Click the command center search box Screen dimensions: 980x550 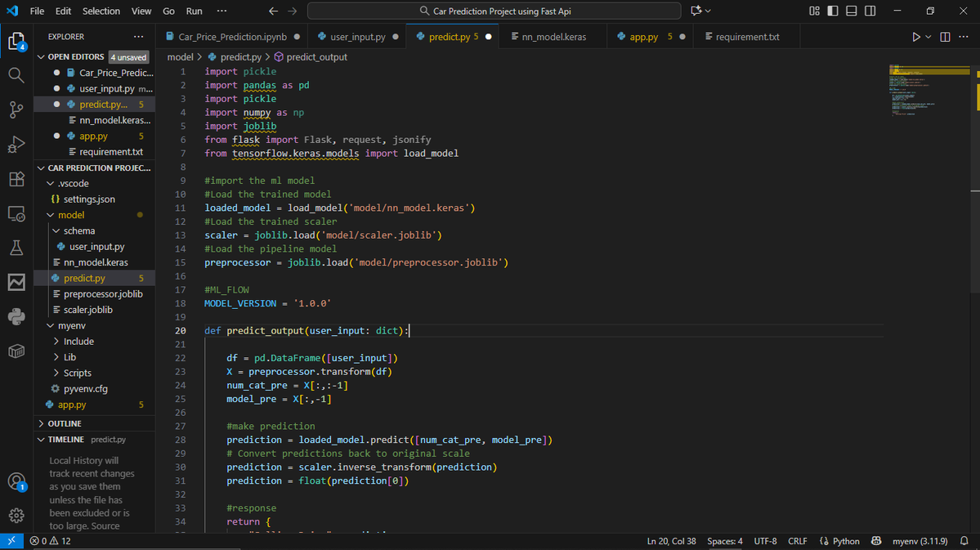coord(494,11)
